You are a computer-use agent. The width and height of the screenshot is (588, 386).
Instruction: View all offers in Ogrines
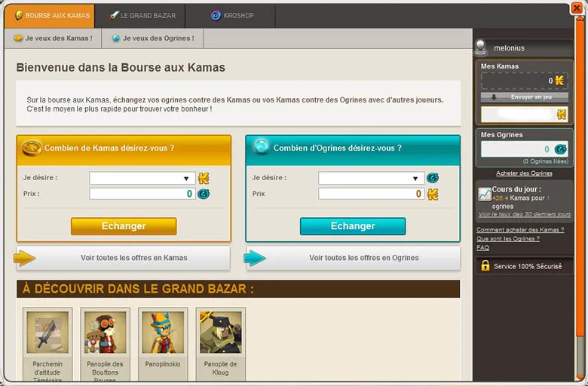(354, 258)
